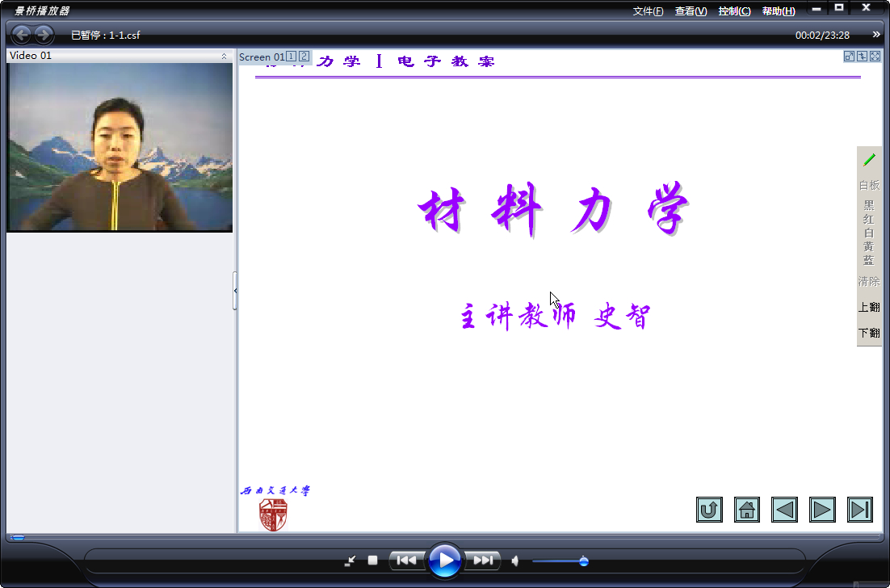
Task: Click the volume slider knob
Action: [583, 561]
